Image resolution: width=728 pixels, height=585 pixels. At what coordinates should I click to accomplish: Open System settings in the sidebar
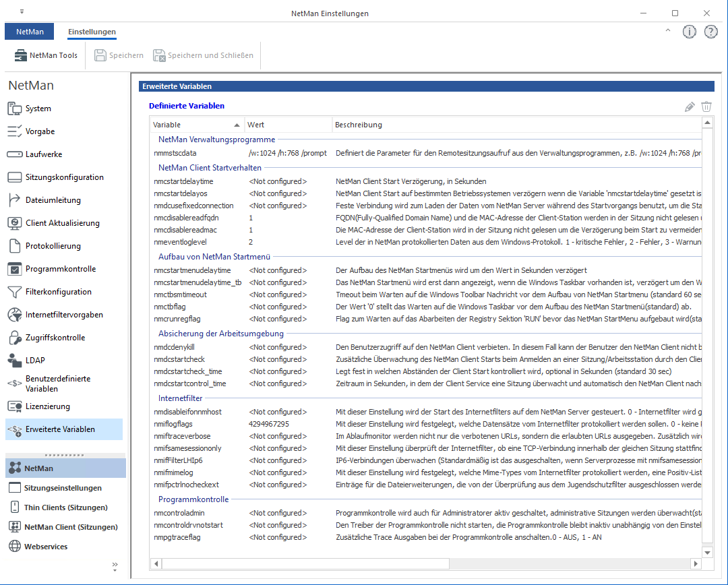point(38,109)
